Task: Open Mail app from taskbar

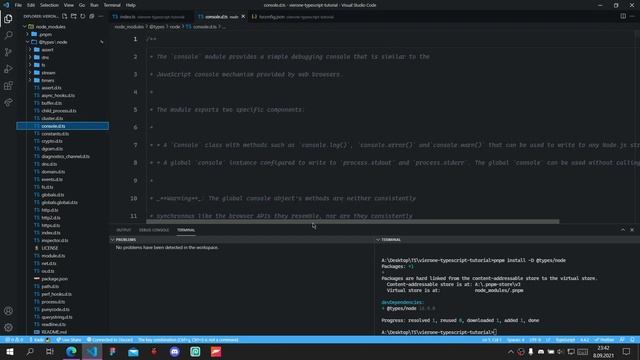Action: point(133,351)
